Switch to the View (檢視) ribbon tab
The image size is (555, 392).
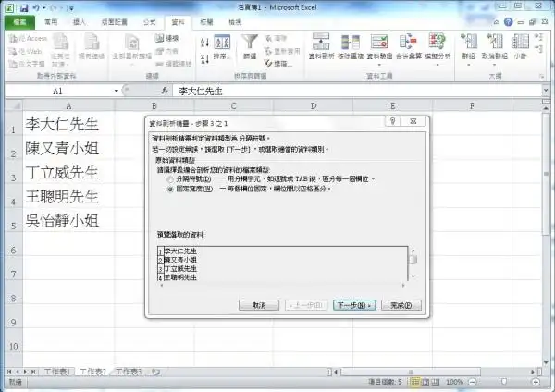[x=235, y=22]
